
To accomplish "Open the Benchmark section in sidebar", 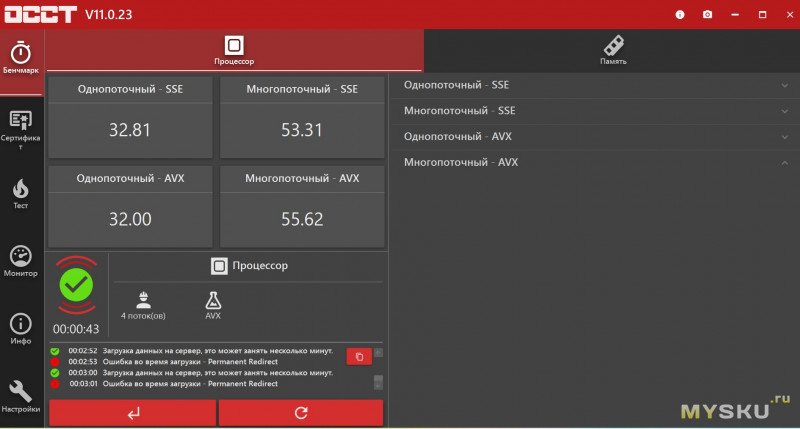I will 21,58.
